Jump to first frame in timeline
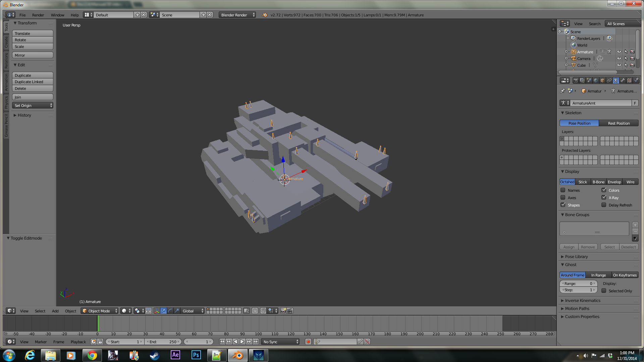Viewport: 644px width, 362px height. (x=222, y=342)
